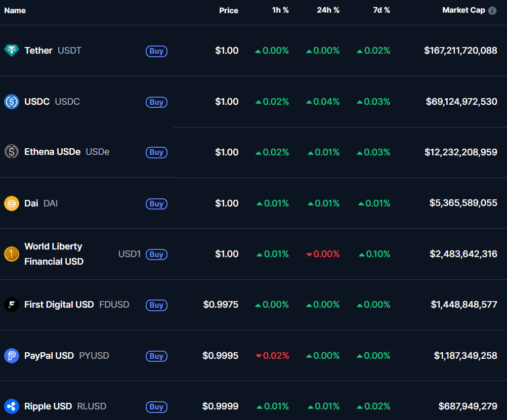Click Dai market cap value
Viewport: 507px width, 420px height.
(x=463, y=203)
